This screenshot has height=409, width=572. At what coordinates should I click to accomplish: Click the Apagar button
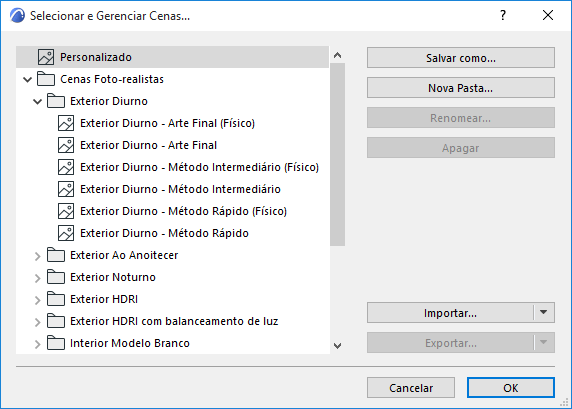click(461, 148)
